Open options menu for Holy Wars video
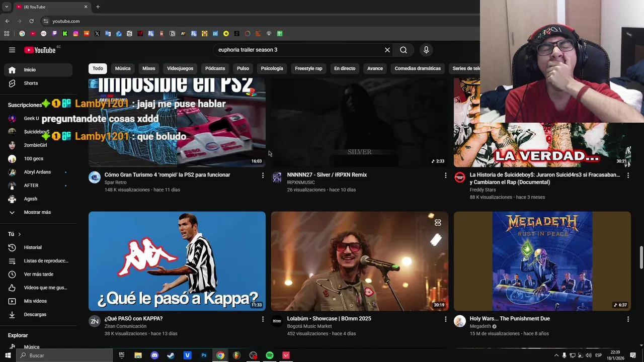Image resolution: width=644 pixels, height=362 pixels. 628,319
